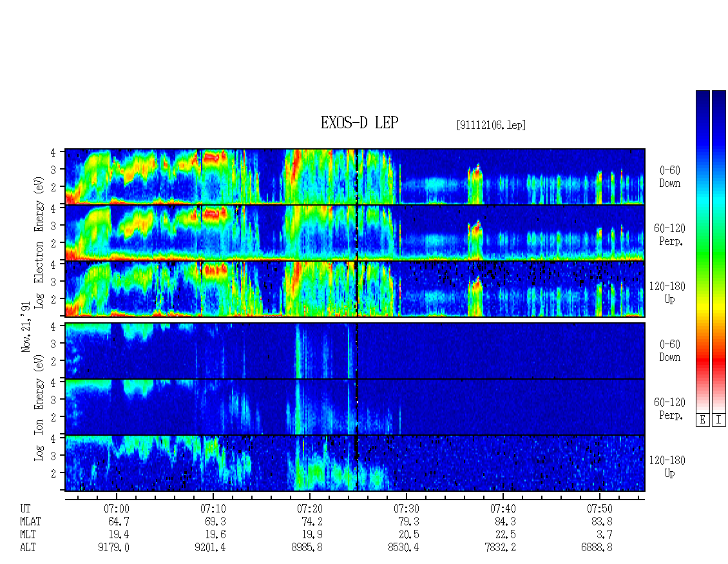Click the MLAT value 74.2
Viewport: 728px width, 564px height.
(x=312, y=521)
